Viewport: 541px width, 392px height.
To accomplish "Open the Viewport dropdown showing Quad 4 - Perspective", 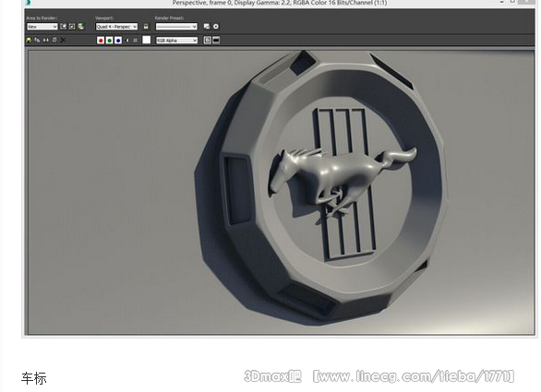I will [x=116, y=27].
